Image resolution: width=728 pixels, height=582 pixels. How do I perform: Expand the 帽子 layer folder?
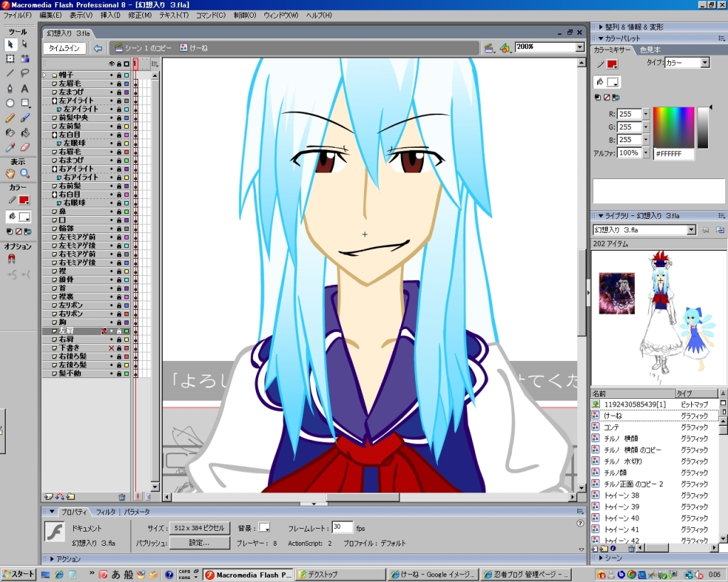click(x=45, y=75)
